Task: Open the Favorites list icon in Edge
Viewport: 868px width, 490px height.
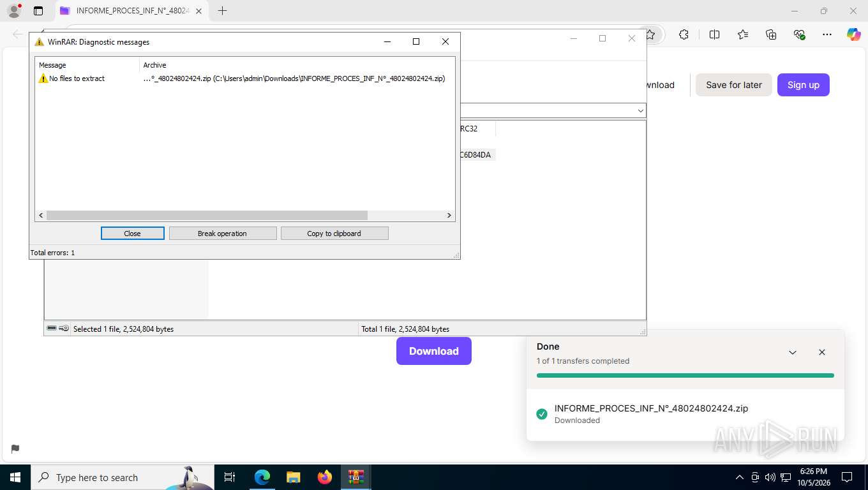Action: 743,34
